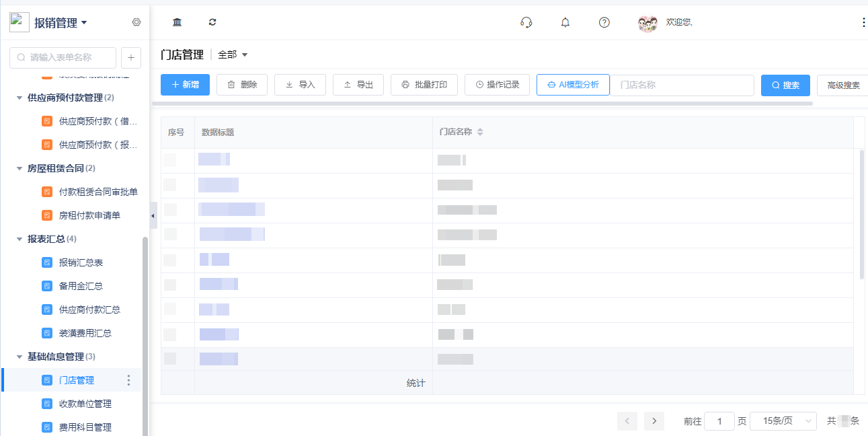Collapse the 基础信息管理 group
868x436 pixels.
tap(19, 357)
